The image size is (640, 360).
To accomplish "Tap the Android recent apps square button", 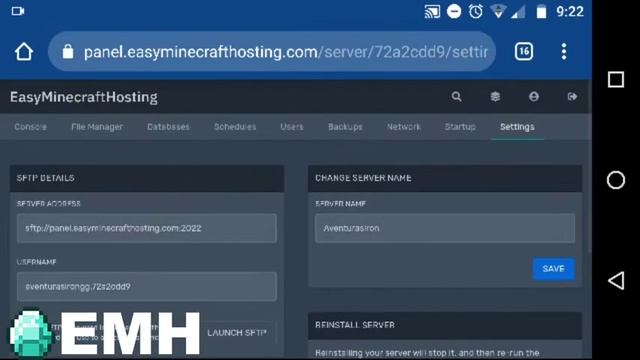I will pos(616,80).
